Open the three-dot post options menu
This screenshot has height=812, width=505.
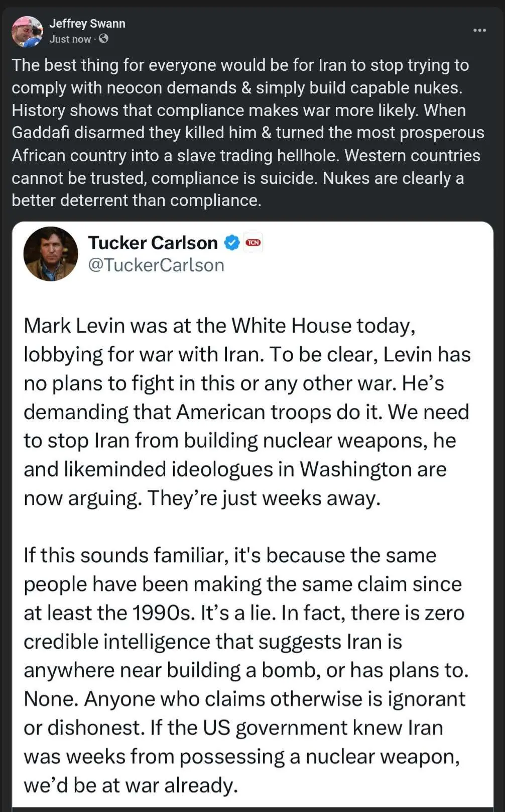[x=479, y=31]
